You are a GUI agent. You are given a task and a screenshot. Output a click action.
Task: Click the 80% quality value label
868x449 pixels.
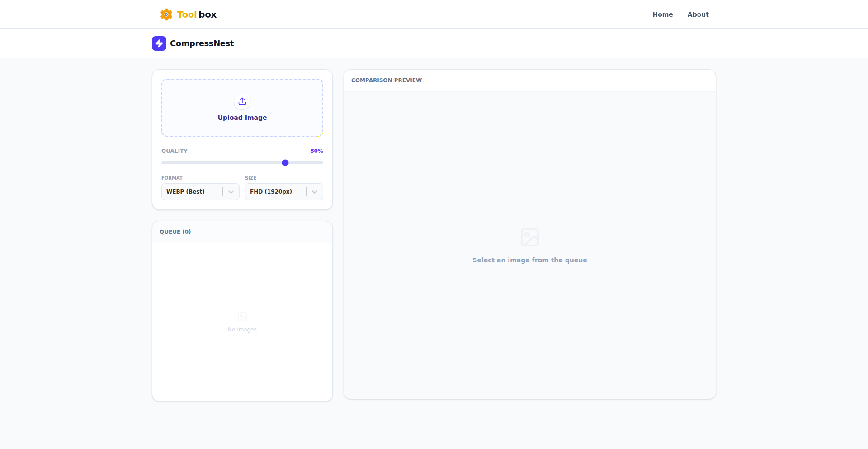tap(316, 151)
